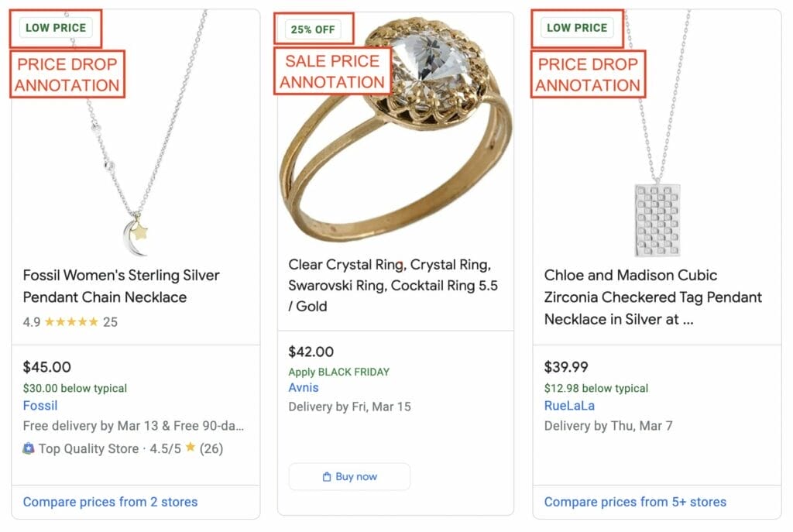Screen dimensions: 793x532
Task: Open the Fossil seller link
Action: [39, 406]
